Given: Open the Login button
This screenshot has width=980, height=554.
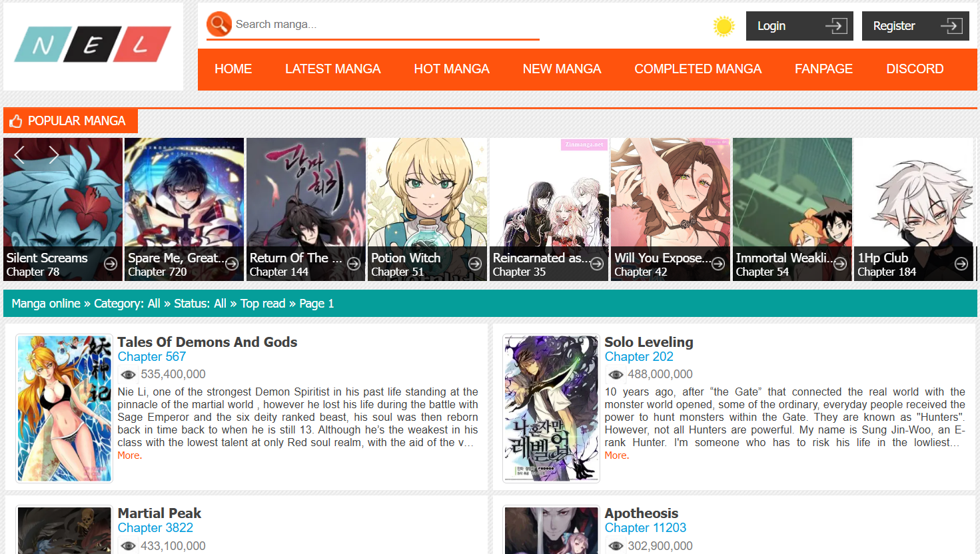Looking at the screenshot, I should coord(799,26).
